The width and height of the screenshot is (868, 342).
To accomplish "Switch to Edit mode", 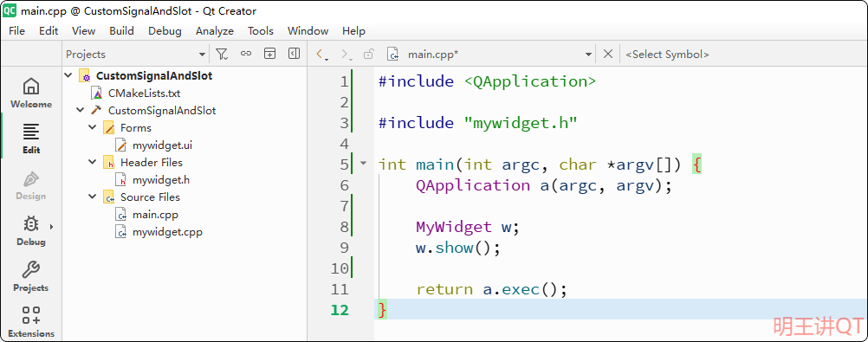I will (x=31, y=139).
